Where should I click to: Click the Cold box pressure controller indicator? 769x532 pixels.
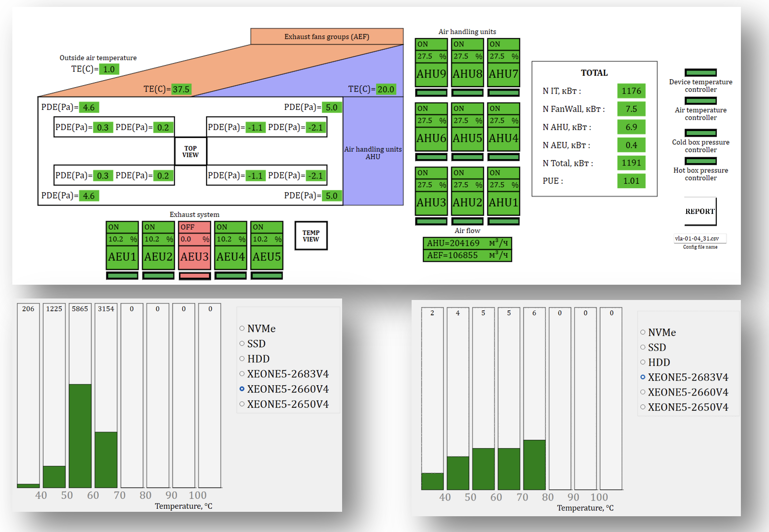(700, 133)
